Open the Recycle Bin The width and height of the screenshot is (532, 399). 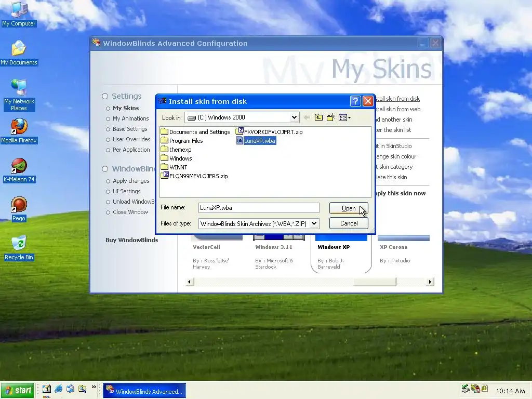click(19, 248)
